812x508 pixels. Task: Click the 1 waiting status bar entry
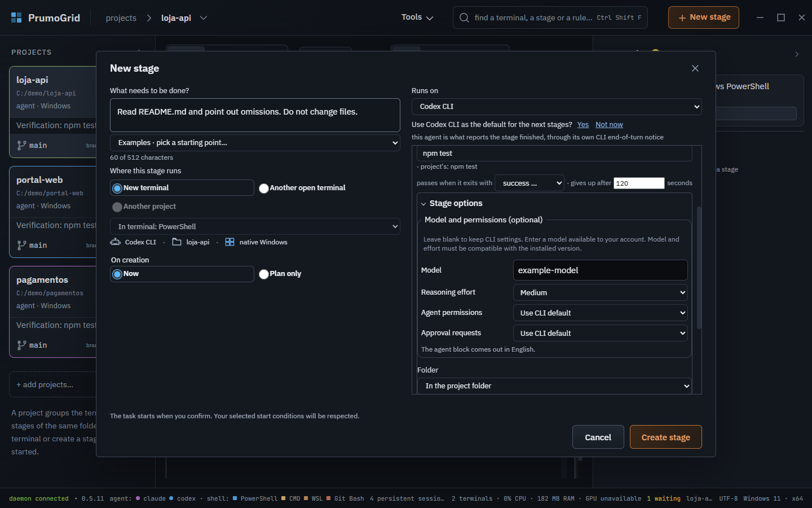click(664, 498)
